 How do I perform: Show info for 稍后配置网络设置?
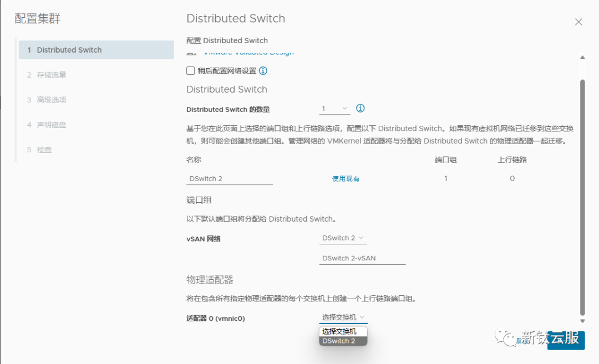click(263, 70)
